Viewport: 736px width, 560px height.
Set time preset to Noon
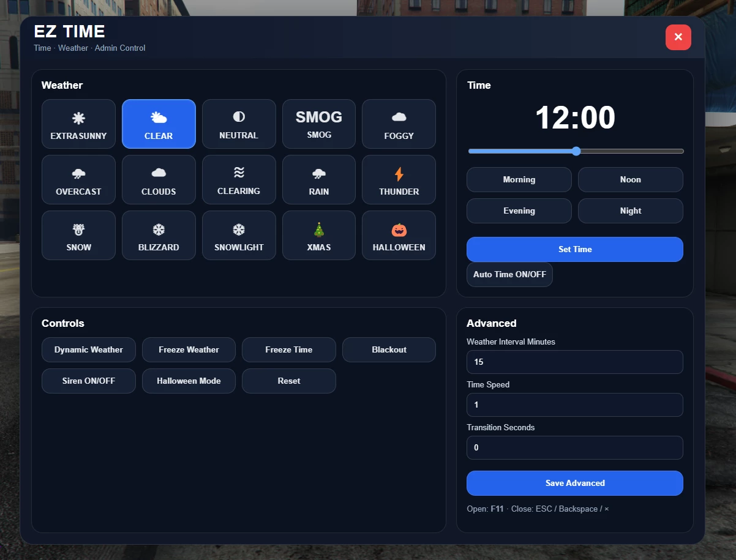pos(631,179)
